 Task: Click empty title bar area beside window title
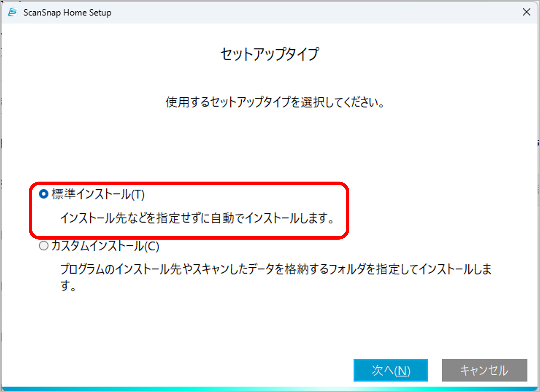tap(287, 12)
